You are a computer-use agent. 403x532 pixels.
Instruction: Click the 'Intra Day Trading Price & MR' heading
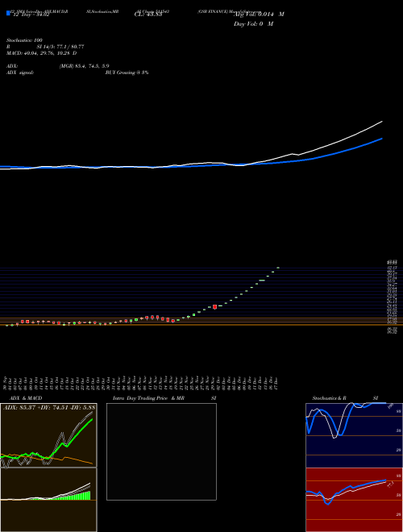(149, 398)
